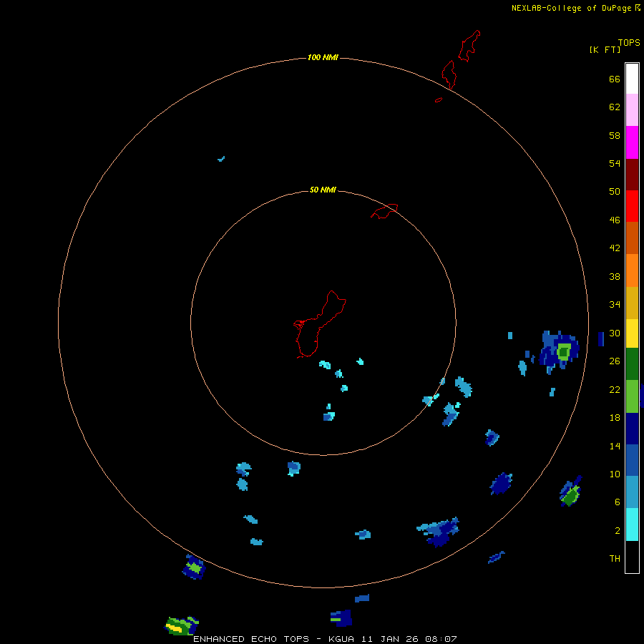Click the legend value "42"
Image resolution: width=644 pixels, height=644 pixels.
tap(615, 248)
